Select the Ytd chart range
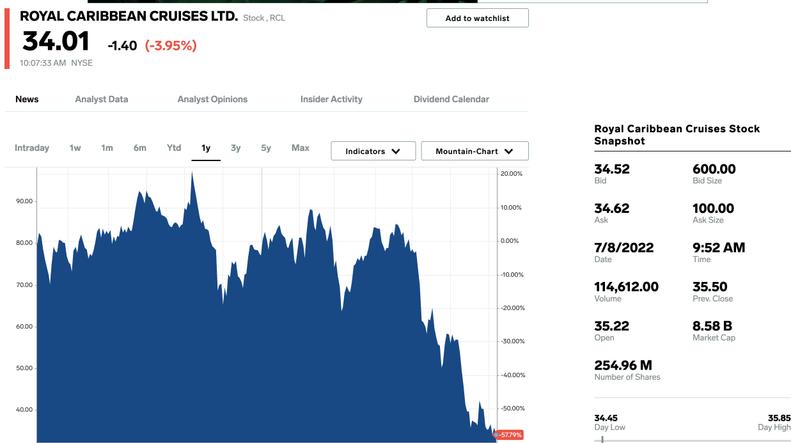The width and height of the screenshot is (800, 443). point(174,148)
